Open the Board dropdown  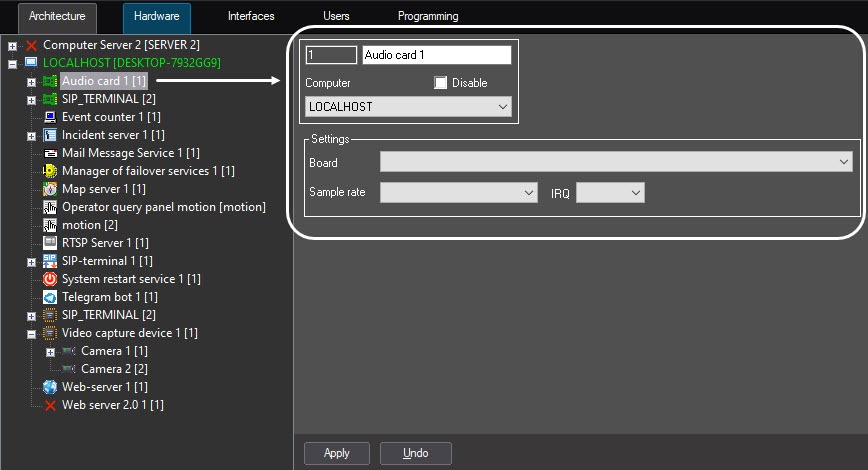(615, 163)
